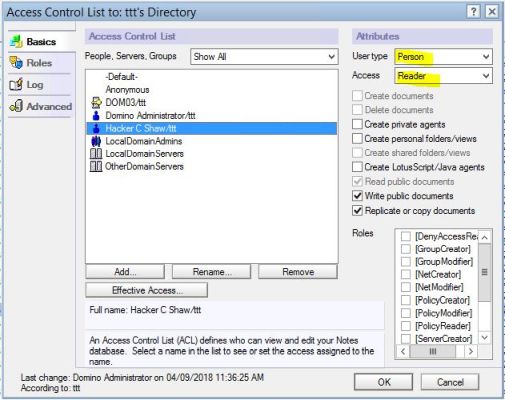Open the User type dropdown
This screenshot has width=505, height=400.
(x=443, y=57)
